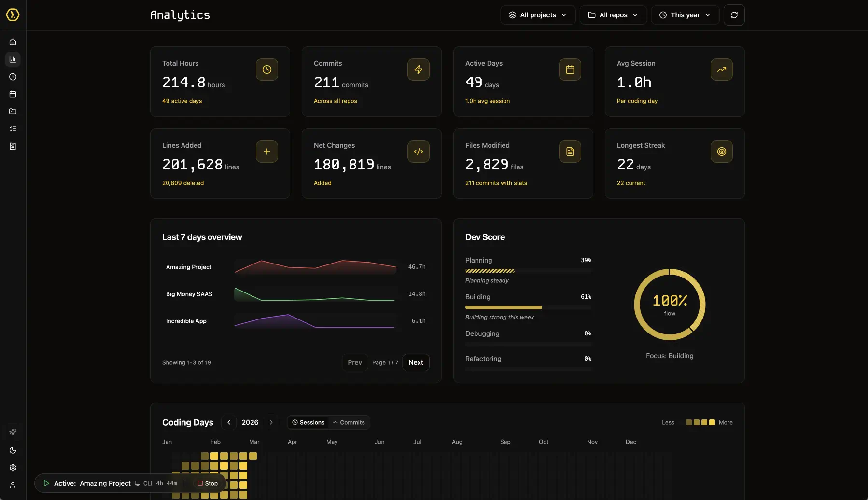The image size is (868, 500).
Task: Select the Sessions heatmap toggle
Action: (308, 422)
